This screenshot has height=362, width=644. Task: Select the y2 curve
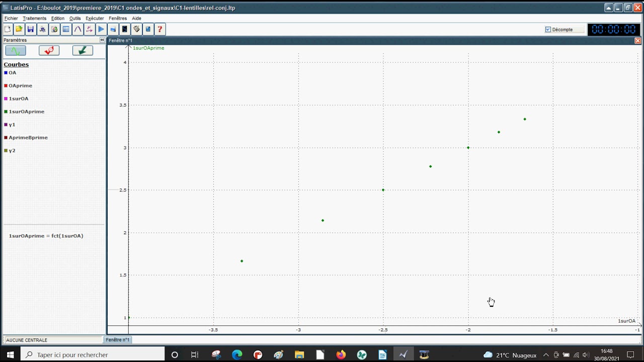[x=12, y=151]
